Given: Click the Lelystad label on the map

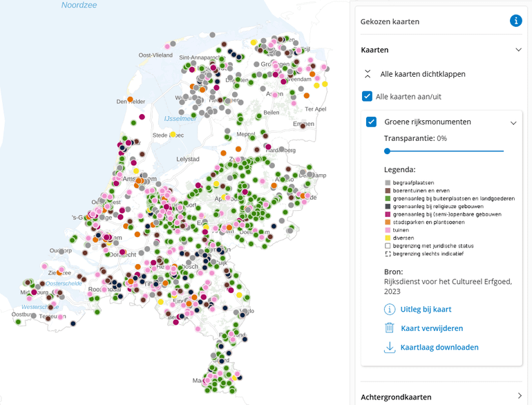Looking at the screenshot, I should click(188, 159).
